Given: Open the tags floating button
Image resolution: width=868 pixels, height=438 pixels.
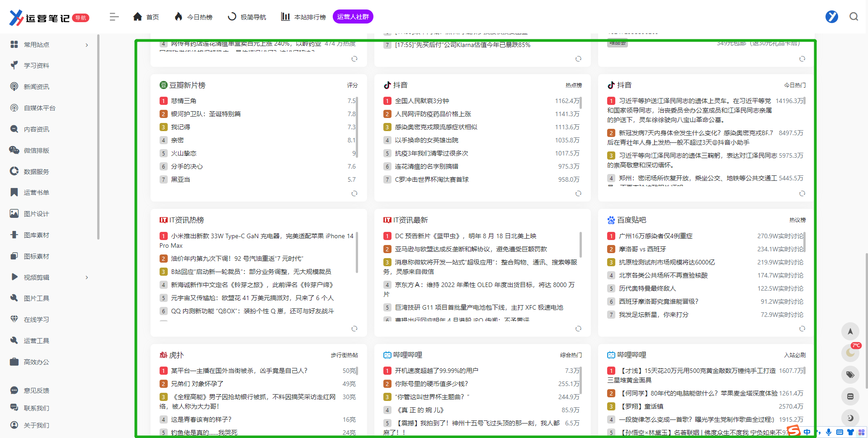Looking at the screenshot, I should pos(850,375).
